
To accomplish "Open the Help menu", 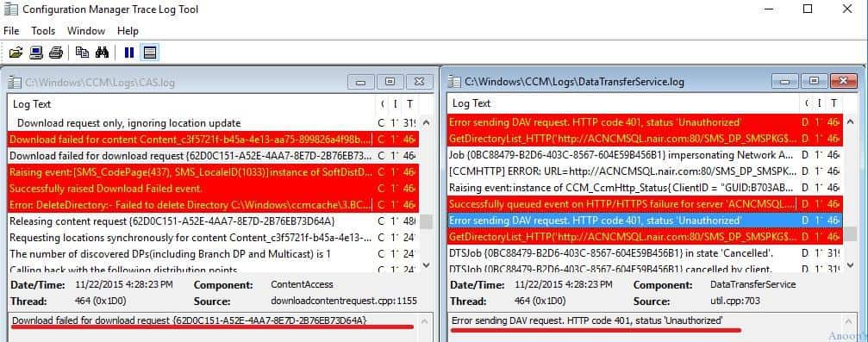I will coord(128,31).
